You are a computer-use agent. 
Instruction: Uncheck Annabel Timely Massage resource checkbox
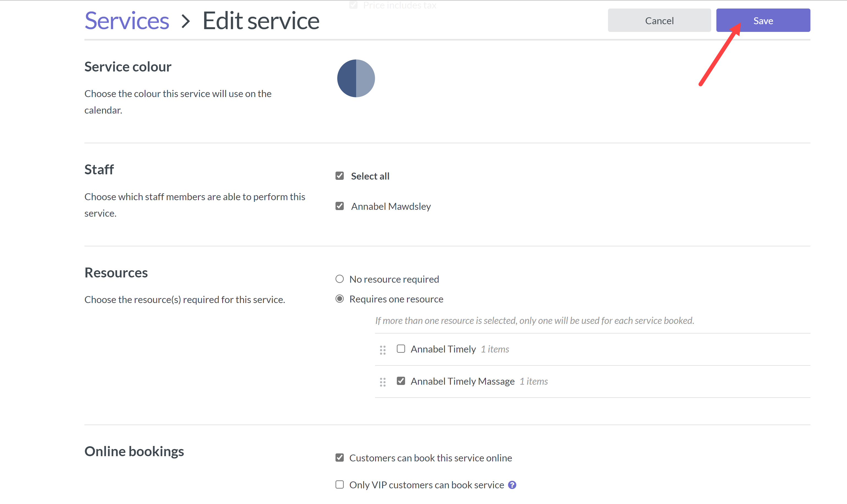click(401, 381)
